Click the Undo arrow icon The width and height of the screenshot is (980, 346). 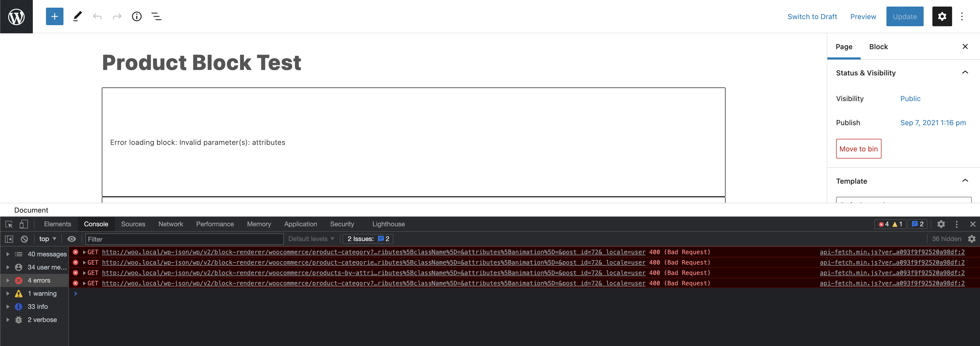(97, 16)
